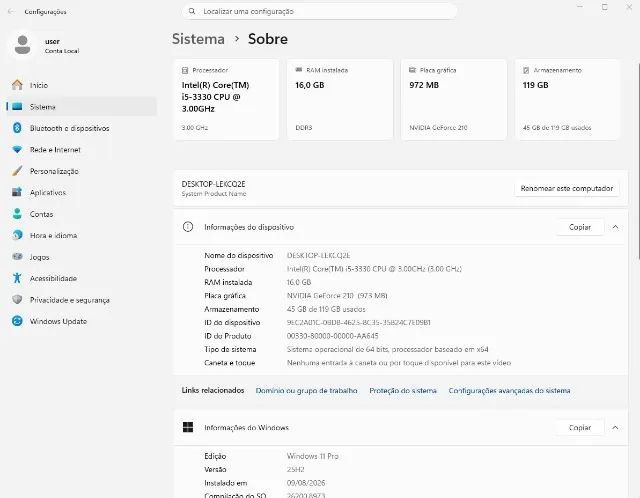640x498 pixels.
Task: Click the RAM instalada 16,0 GB card
Action: (340, 100)
